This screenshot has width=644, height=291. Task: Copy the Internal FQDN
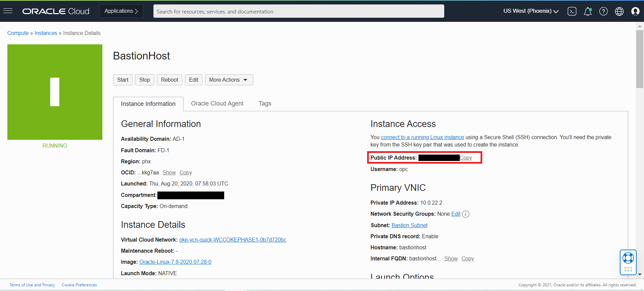467,258
